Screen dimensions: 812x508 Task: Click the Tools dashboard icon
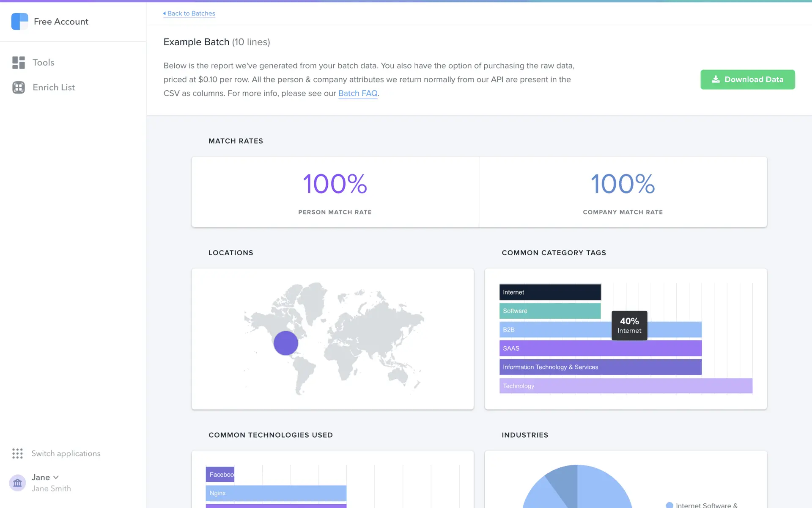[19, 63]
